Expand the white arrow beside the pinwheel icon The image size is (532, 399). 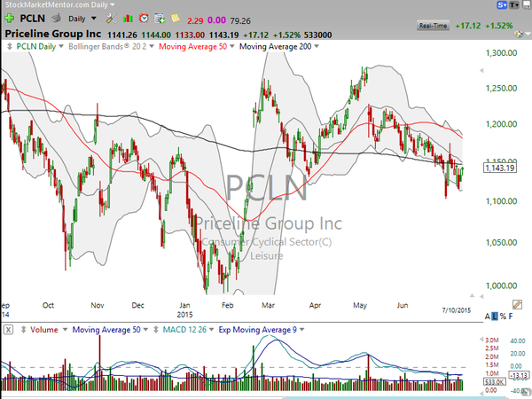[x=528, y=34]
